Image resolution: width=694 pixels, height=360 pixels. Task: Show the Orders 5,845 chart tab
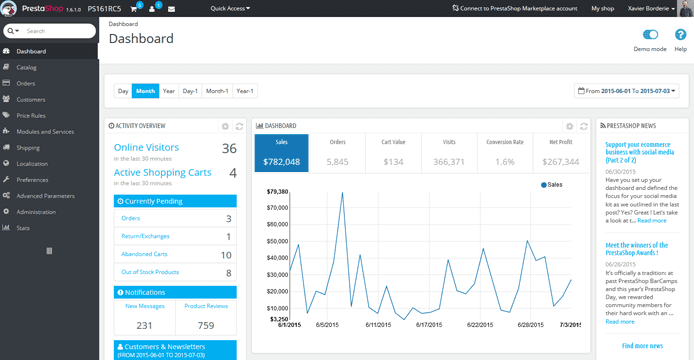click(337, 153)
